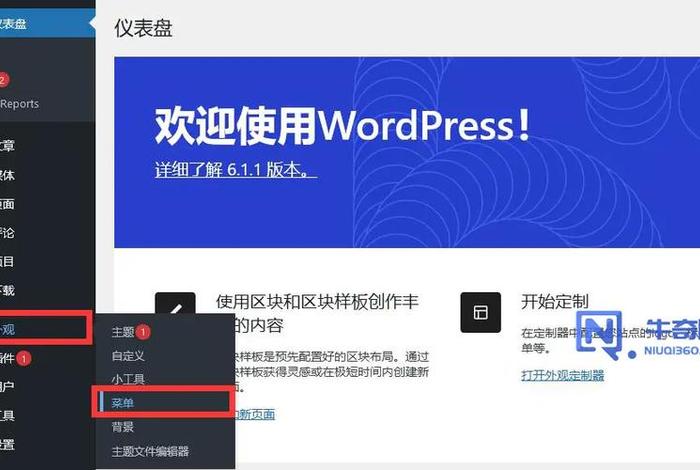Choose 小工具 in the appearance submenu
700x470 pixels.
click(x=128, y=379)
